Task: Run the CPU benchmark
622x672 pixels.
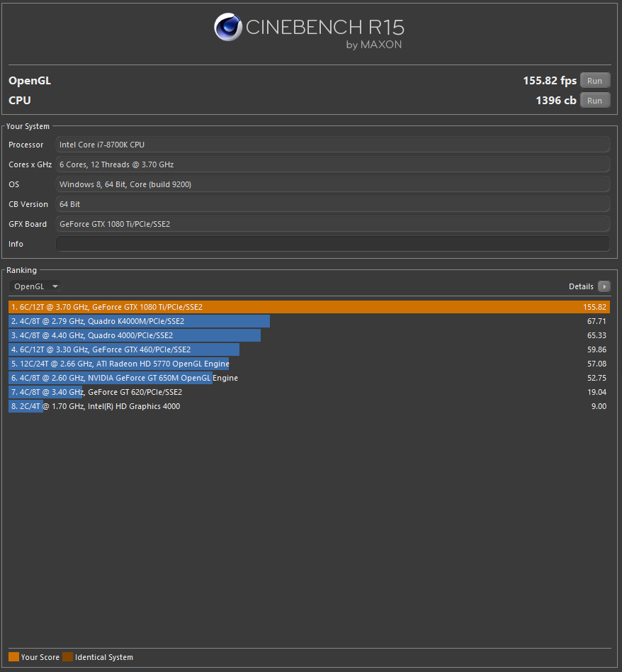Action: 594,100
